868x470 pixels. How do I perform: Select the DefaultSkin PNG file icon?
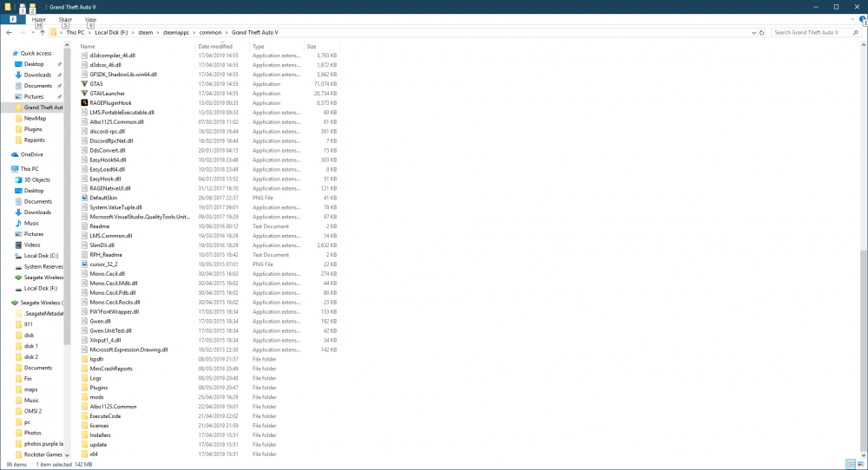[85, 198]
